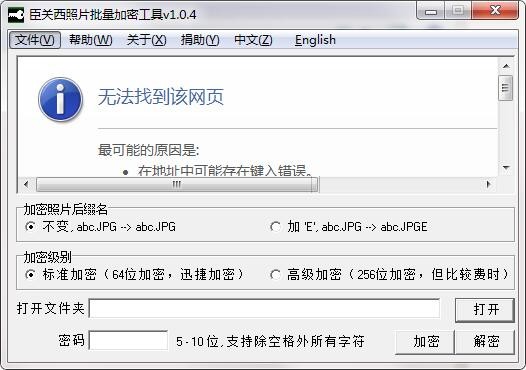This screenshot has height=370, width=526.
Task: Switch language with the English menu
Action: (315, 40)
